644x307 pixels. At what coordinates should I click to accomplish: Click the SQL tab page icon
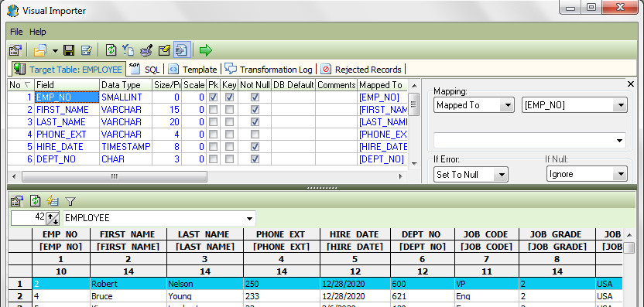coord(135,69)
